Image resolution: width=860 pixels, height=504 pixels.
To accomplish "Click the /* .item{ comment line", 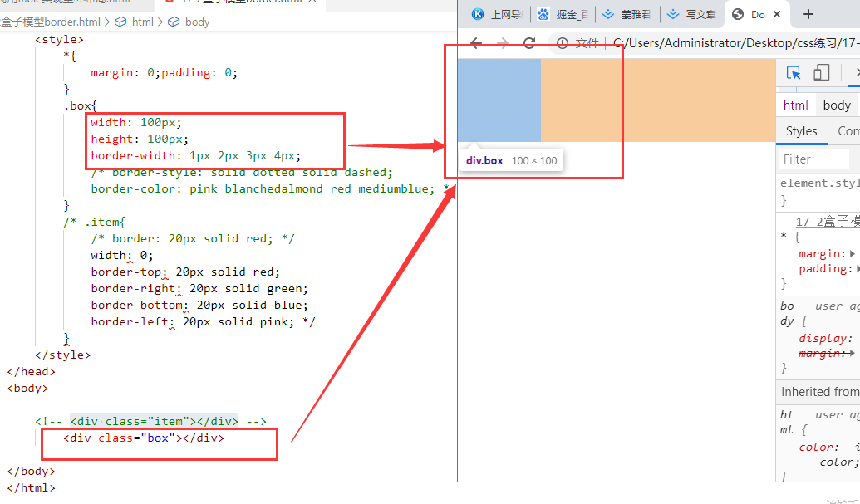I will point(95,222).
